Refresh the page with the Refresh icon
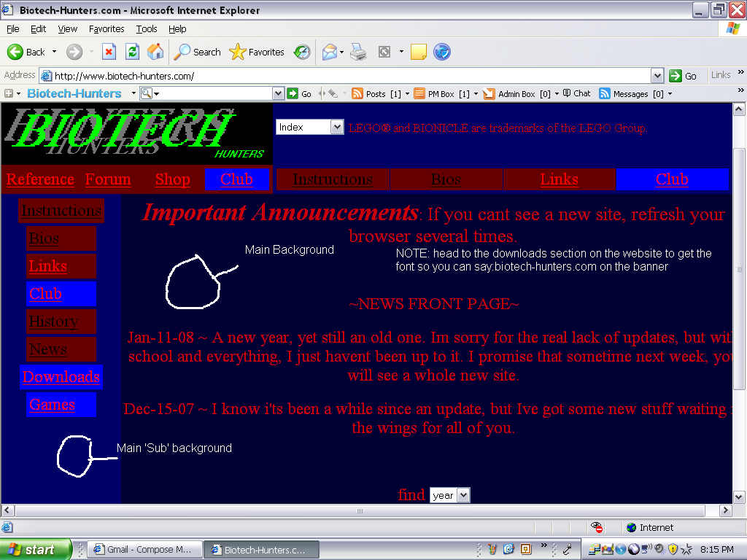This screenshot has height=560, width=747. (132, 52)
